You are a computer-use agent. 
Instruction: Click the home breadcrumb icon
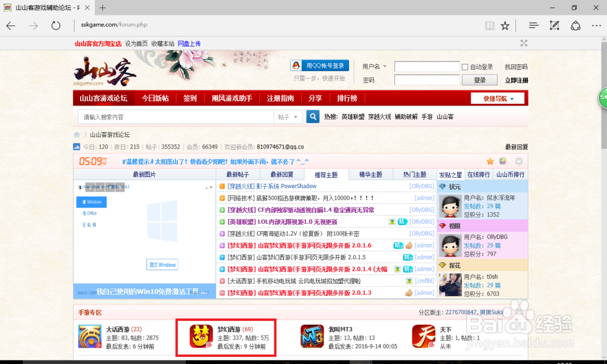tap(77, 135)
